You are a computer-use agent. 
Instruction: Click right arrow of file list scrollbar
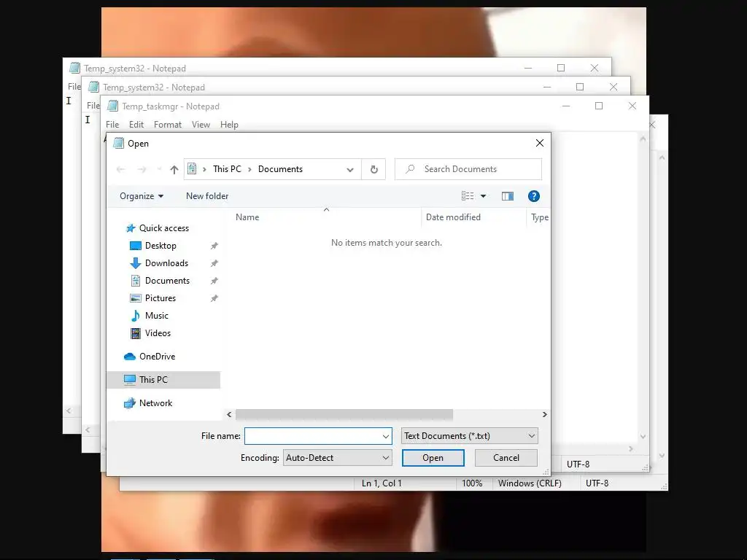[544, 415]
